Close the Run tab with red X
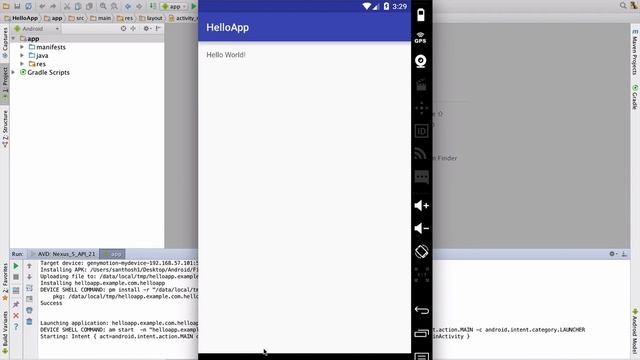Image resolution: width=640 pixels, height=360 pixels. [16, 316]
